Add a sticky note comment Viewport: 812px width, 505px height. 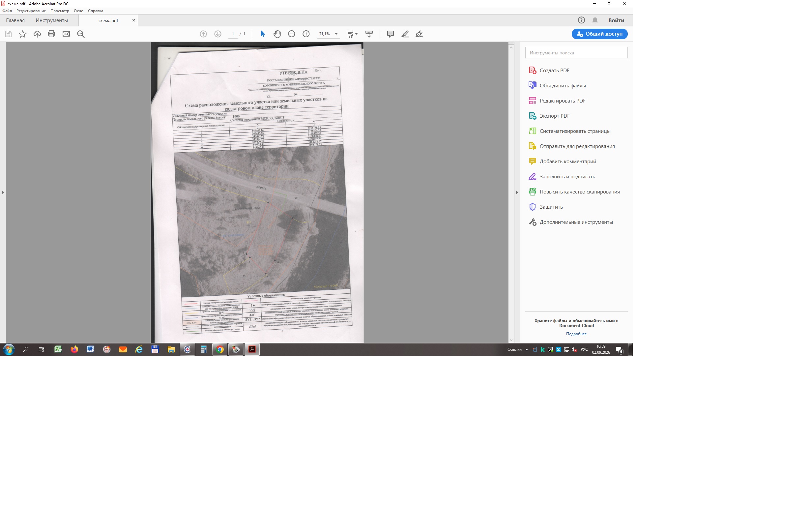(390, 34)
